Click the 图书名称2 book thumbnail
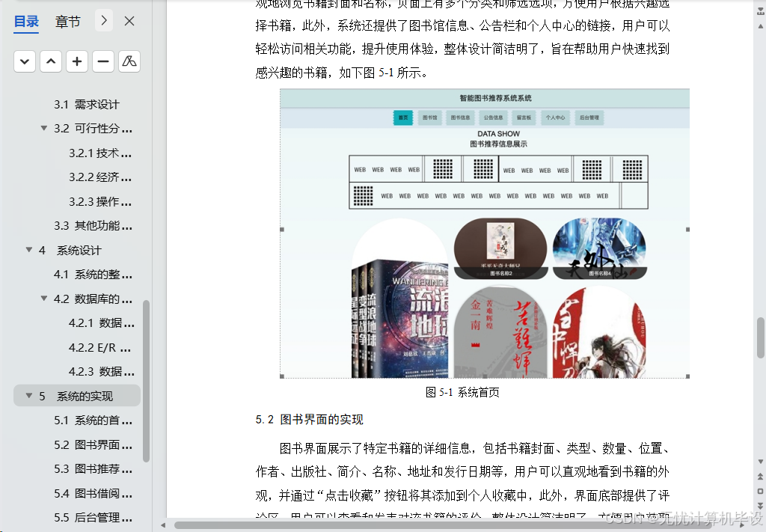 click(x=500, y=248)
